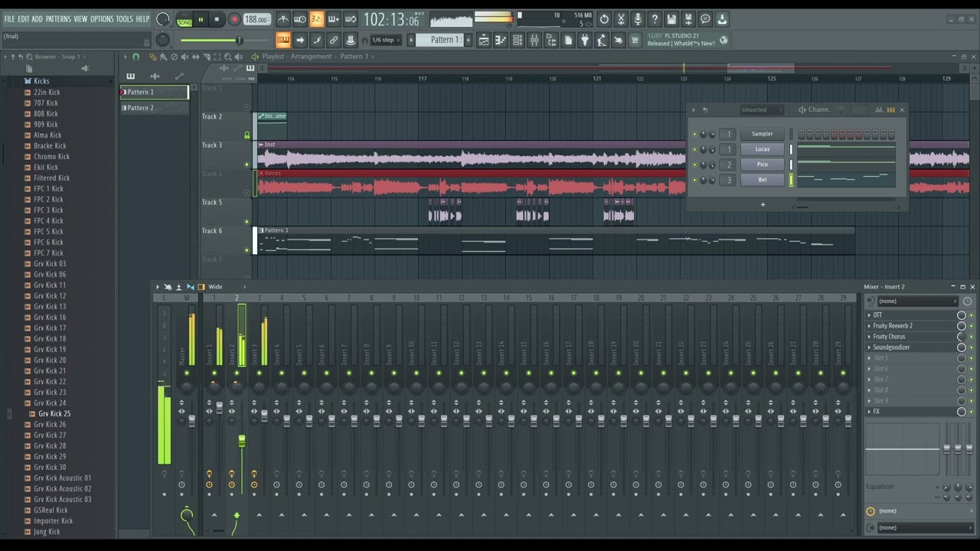Viewport: 980px width, 551px height.
Task: Open the EDIT menu
Action: 23,19
